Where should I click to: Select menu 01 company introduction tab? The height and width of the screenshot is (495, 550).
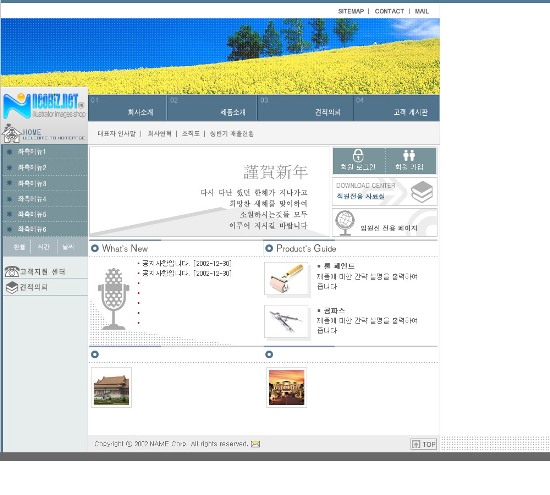pos(127,108)
